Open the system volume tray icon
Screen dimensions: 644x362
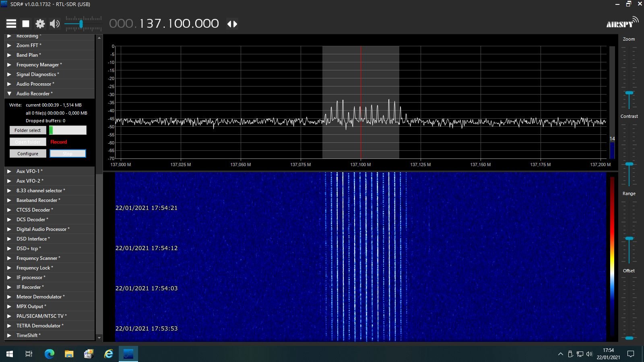pos(589,354)
